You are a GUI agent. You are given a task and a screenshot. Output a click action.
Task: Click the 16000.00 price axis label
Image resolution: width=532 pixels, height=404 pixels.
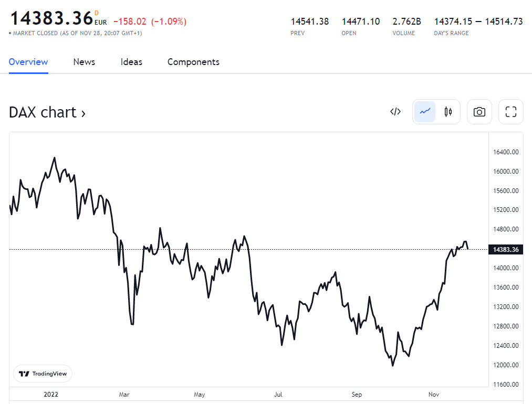tap(506, 172)
